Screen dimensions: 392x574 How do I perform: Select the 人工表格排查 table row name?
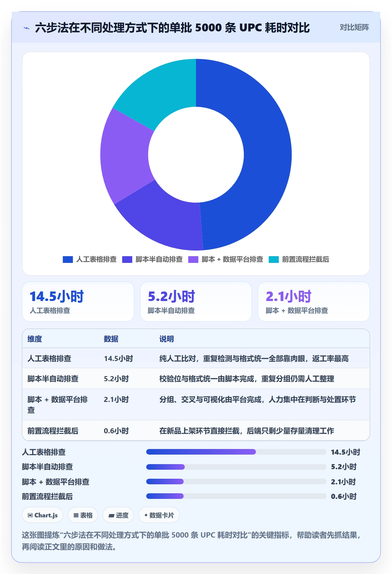click(x=49, y=358)
